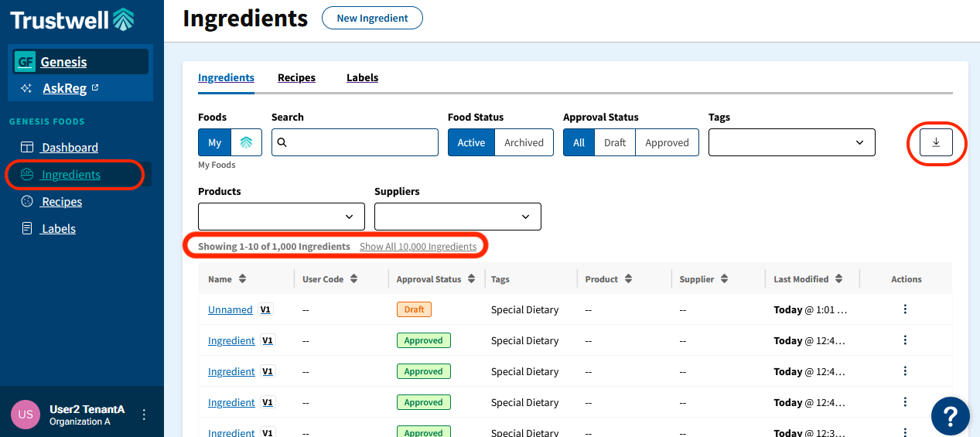This screenshot has width=980, height=437.
Task: Sort table by Name column arrows
Action: (242, 279)
